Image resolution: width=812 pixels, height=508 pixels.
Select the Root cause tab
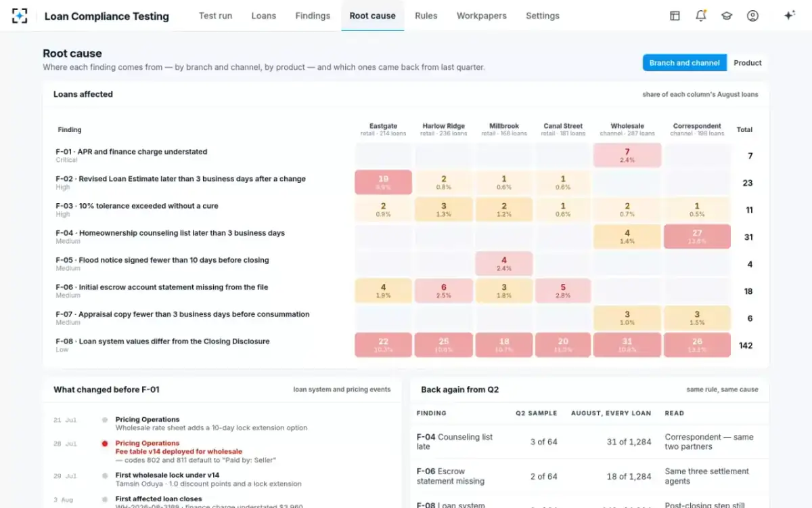tap(372, 16)
